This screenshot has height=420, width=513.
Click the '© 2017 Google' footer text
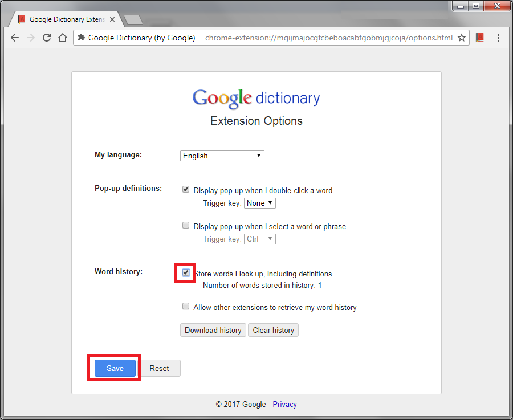tap(241, 404)
